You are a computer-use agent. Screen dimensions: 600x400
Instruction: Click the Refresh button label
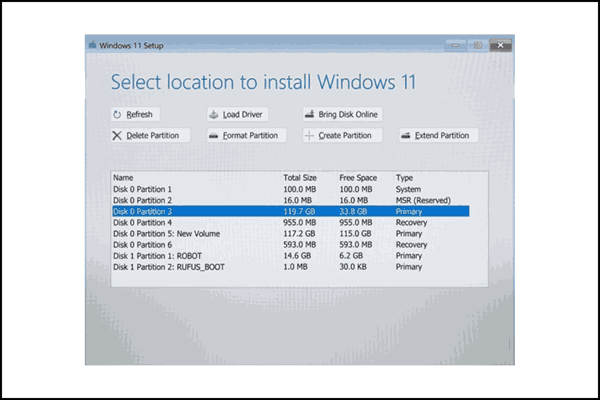[x=139, y=114]
